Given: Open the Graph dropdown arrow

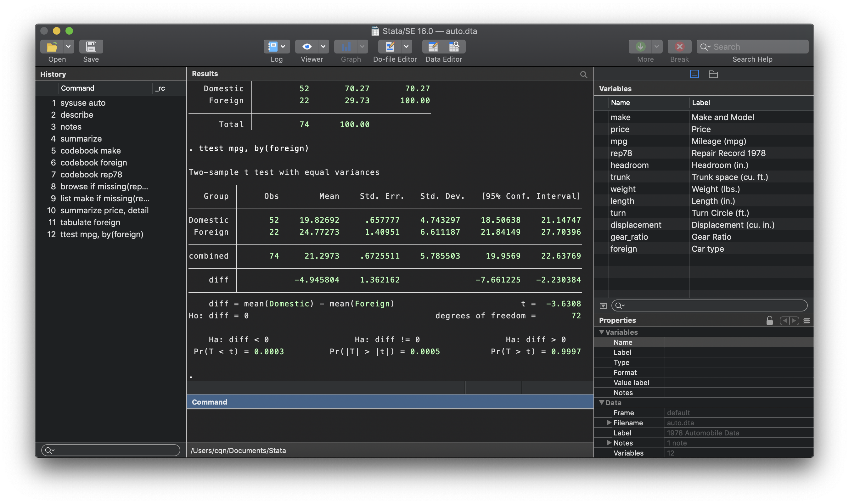Looking at the screenshot, I should (363, 47).
